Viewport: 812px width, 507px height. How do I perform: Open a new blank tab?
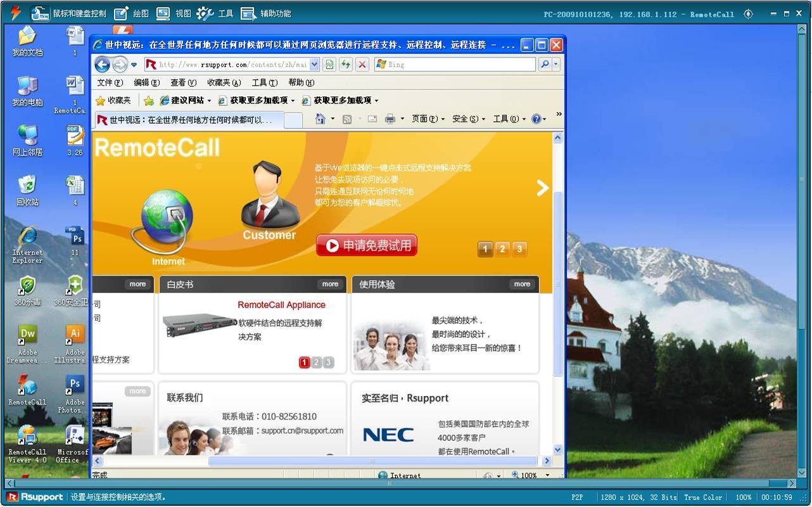tap(293, 120)
